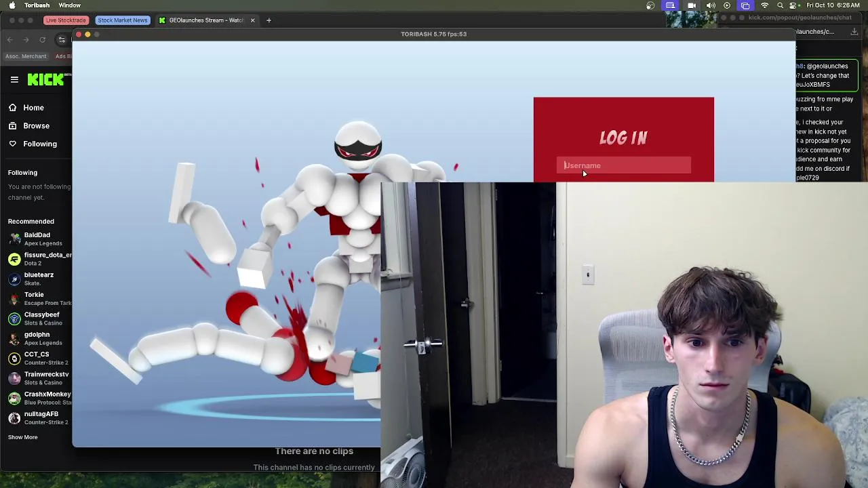Image resolution: width=868 pixels, height=488 pixels.
Task: Open Spotlight search
Action: pos(780,5)
